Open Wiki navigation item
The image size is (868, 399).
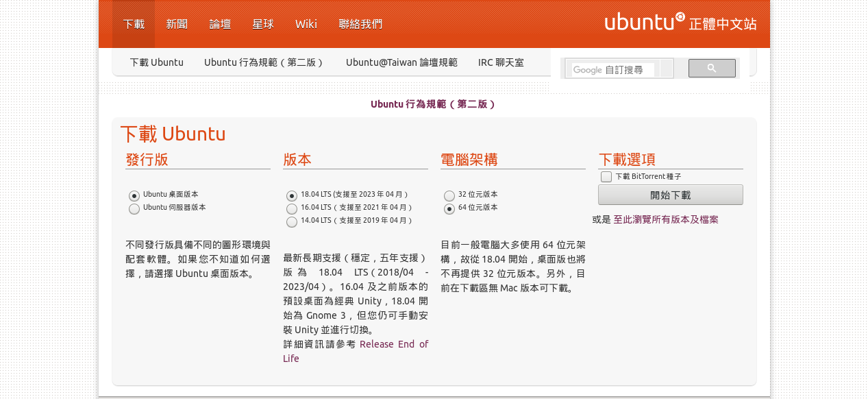tap(306, 24)
